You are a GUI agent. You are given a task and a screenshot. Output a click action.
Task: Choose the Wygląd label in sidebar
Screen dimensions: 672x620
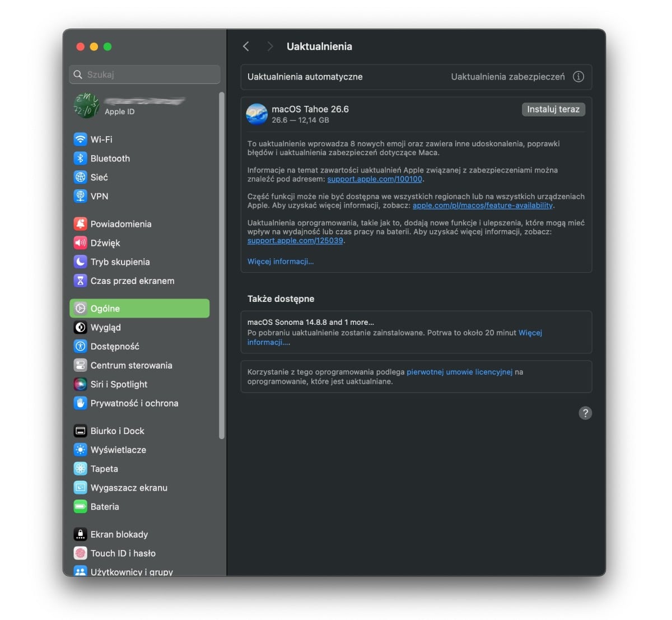[x=106, y=328]
